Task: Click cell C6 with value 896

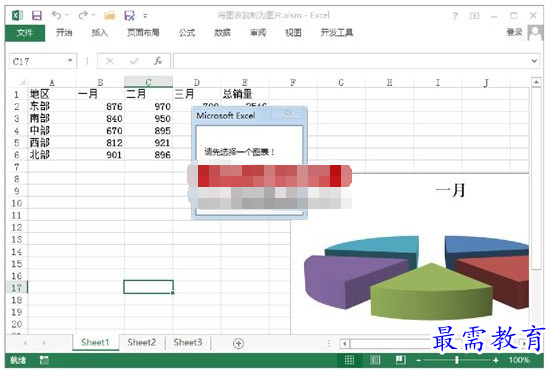Action: pyautogui.click(x=148, y=155)
